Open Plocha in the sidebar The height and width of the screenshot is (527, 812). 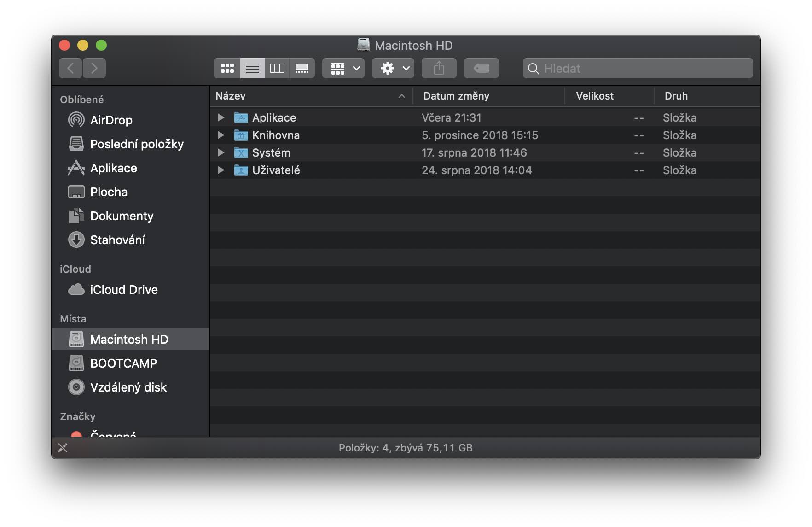(131, 192)
